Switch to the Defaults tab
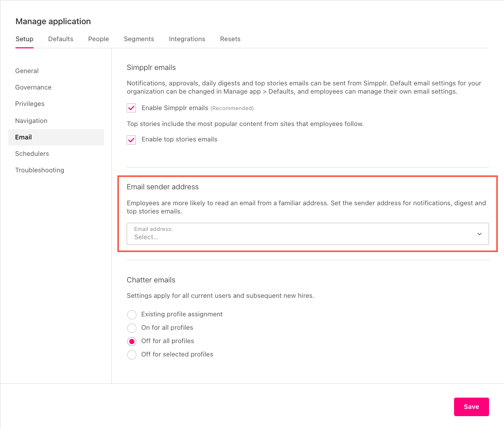 click(60, 39)
